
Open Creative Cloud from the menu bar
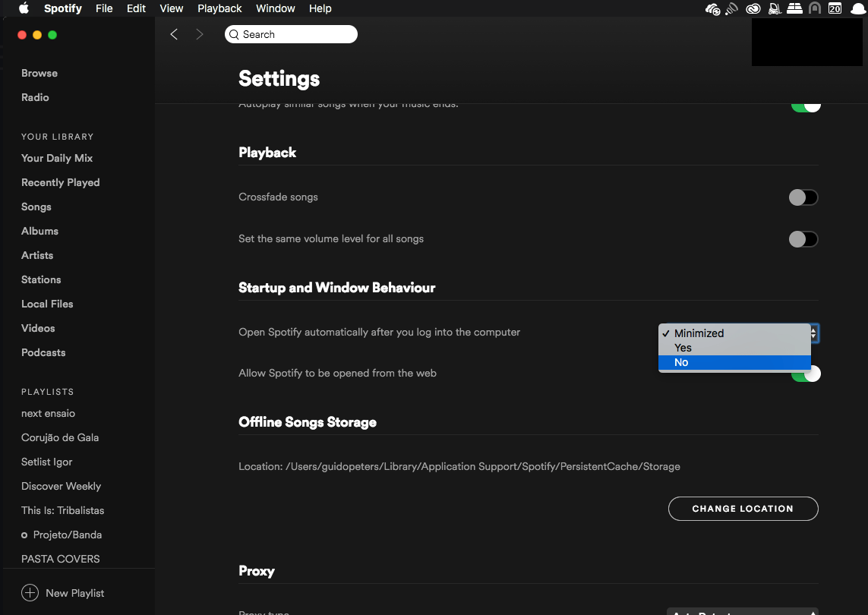pos(753,8)
